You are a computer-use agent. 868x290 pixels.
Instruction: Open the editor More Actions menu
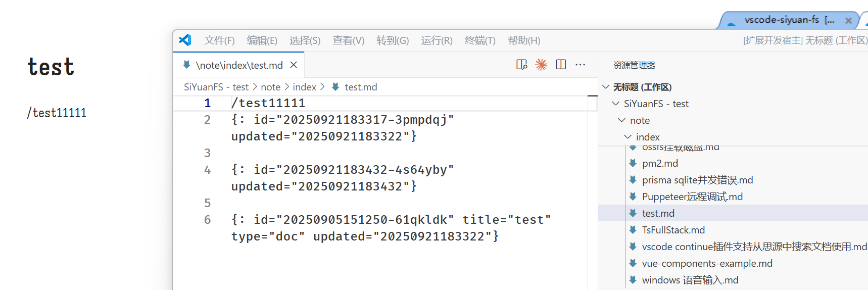[x=581, y=65]
